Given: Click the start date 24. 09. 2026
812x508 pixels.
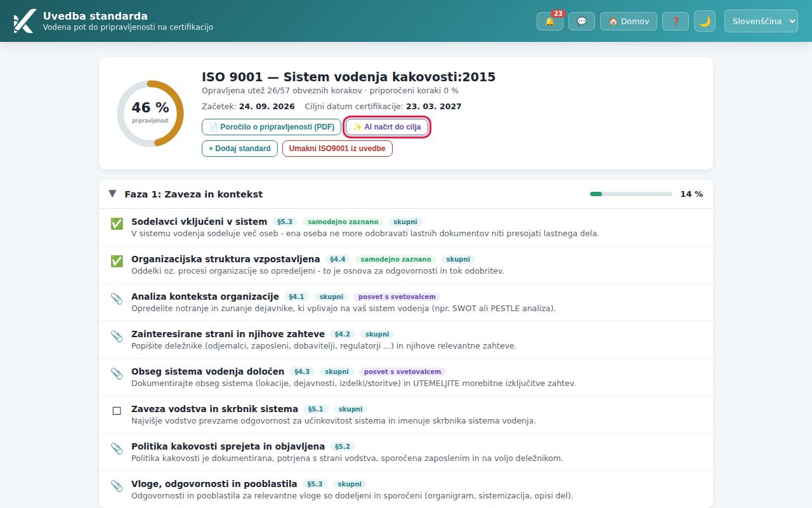Looking at the screenshot, I should [x=267, y=107].
